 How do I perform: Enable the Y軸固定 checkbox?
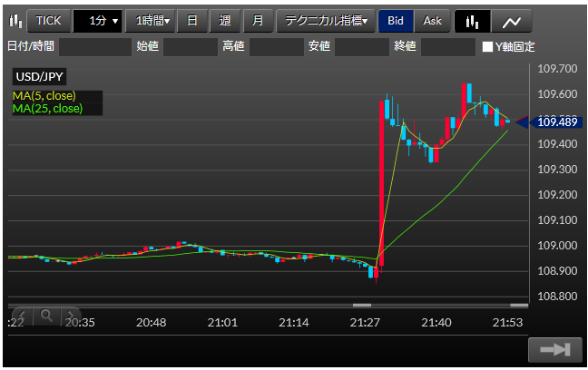click(x=487, y=47)
